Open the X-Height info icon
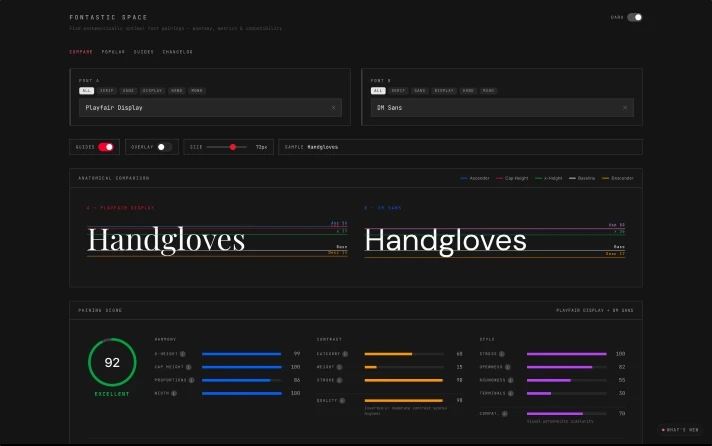The height and width of the screenshot is (446, 712). coord(183,354)
